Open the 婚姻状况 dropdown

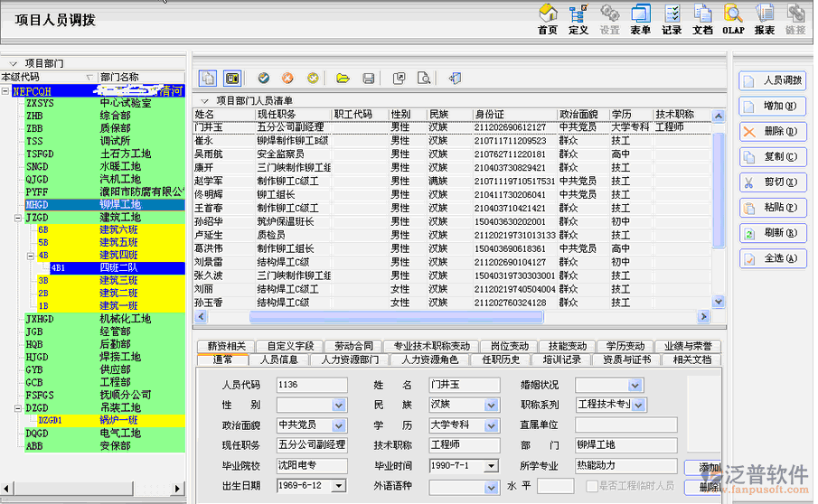click(x=635, y=385)
